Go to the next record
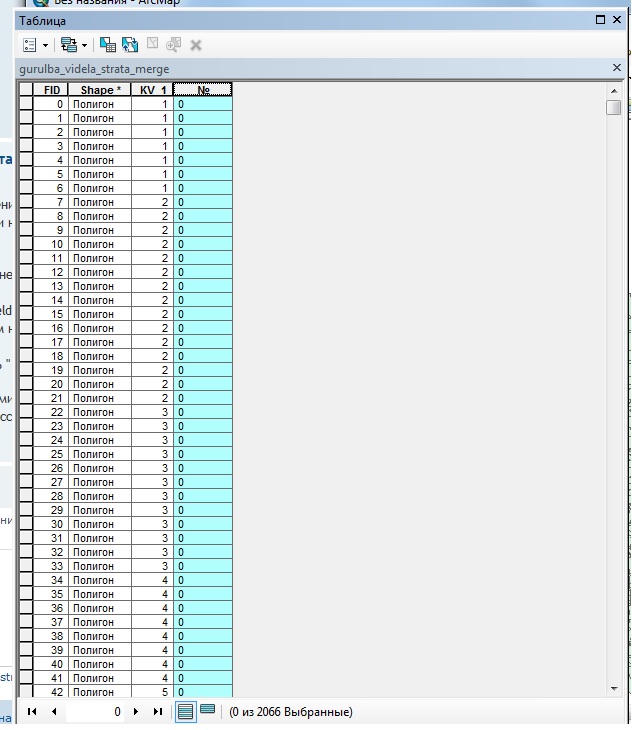Viewport: 632px width, 730px height. [135, 712]
